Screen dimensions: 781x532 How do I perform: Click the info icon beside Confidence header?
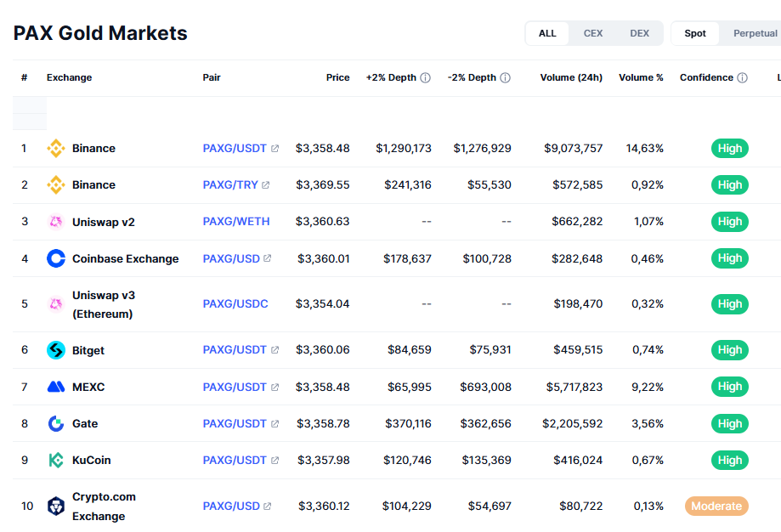coord(742,78)
